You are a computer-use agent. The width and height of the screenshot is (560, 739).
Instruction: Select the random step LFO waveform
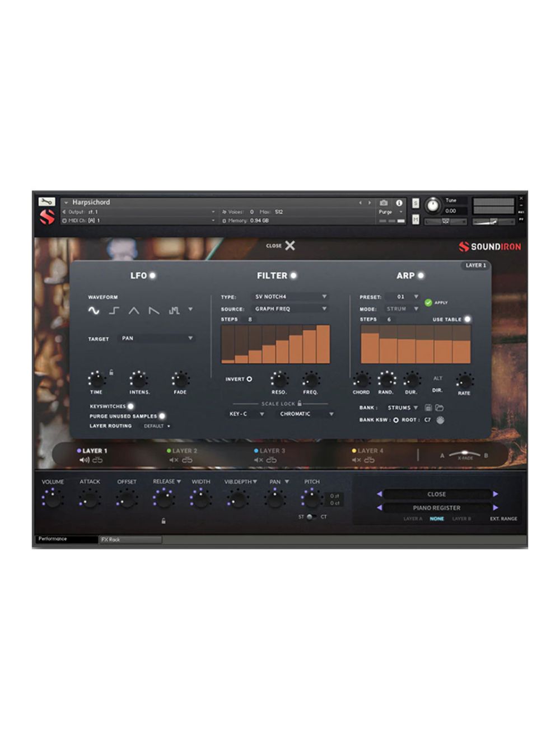coord(175,311)
